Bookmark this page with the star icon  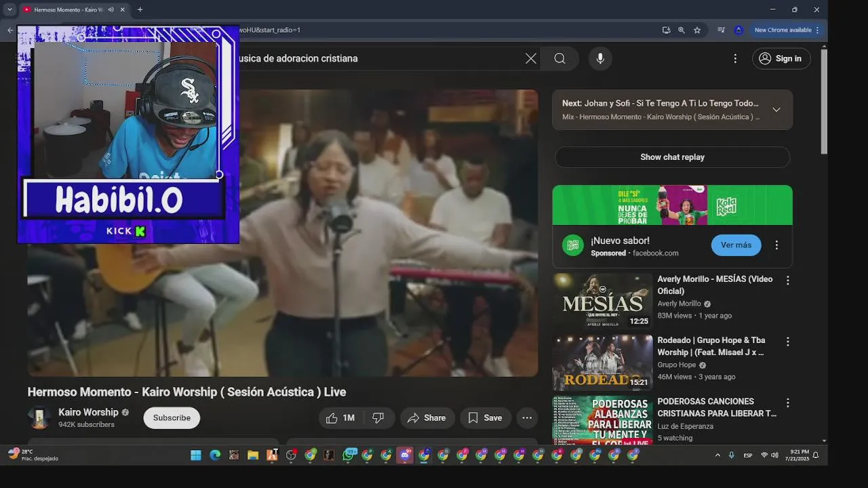click(x=697, y=30)
